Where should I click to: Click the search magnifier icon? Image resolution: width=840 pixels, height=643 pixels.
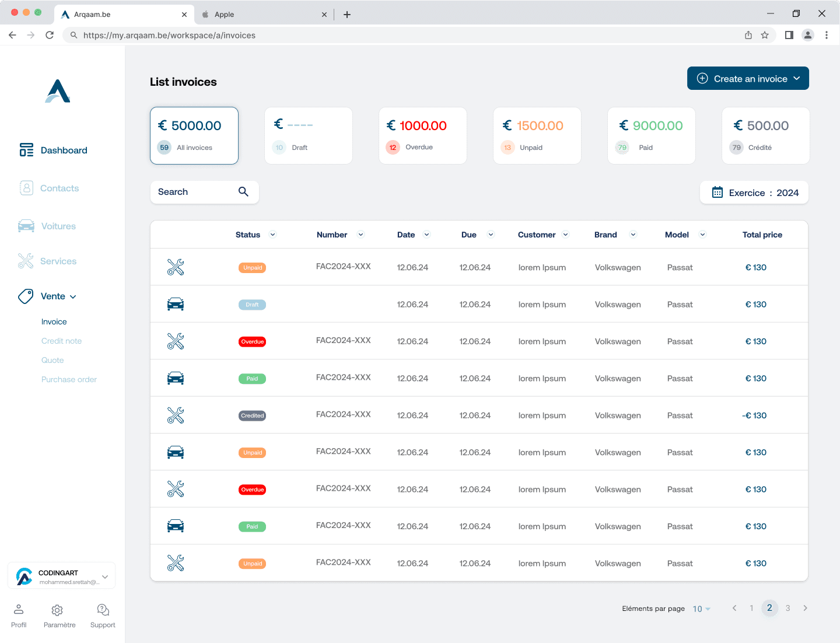[x=243, y=191]
